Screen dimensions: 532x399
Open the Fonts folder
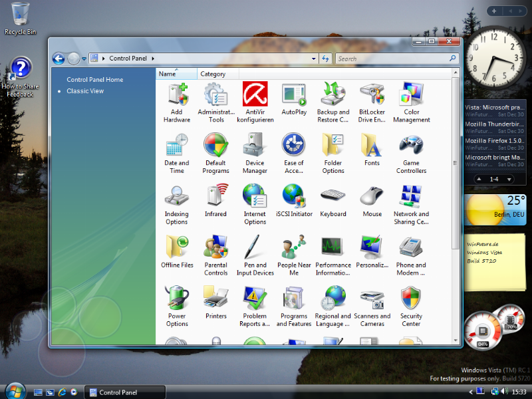(372, 150)
